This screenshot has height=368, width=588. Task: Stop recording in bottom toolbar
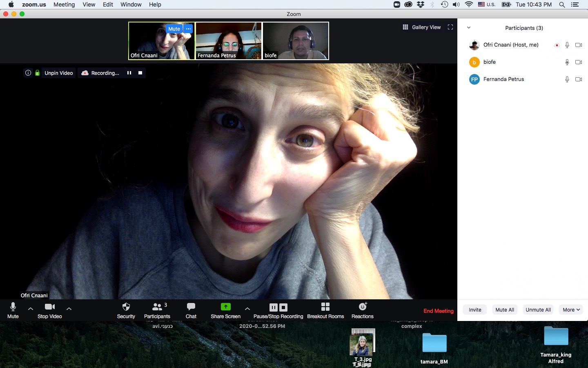pyautogui.click(x=283, y=307)
